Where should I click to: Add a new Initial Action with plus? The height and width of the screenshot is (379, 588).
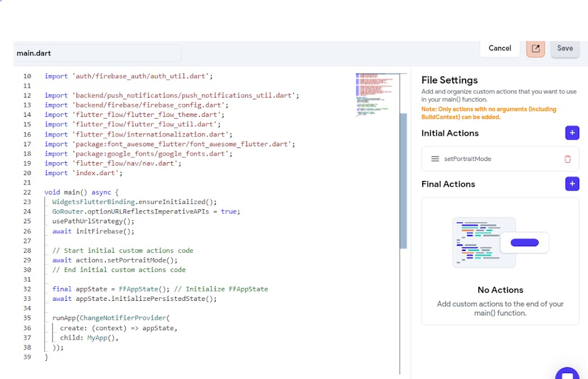pos(572,133)
